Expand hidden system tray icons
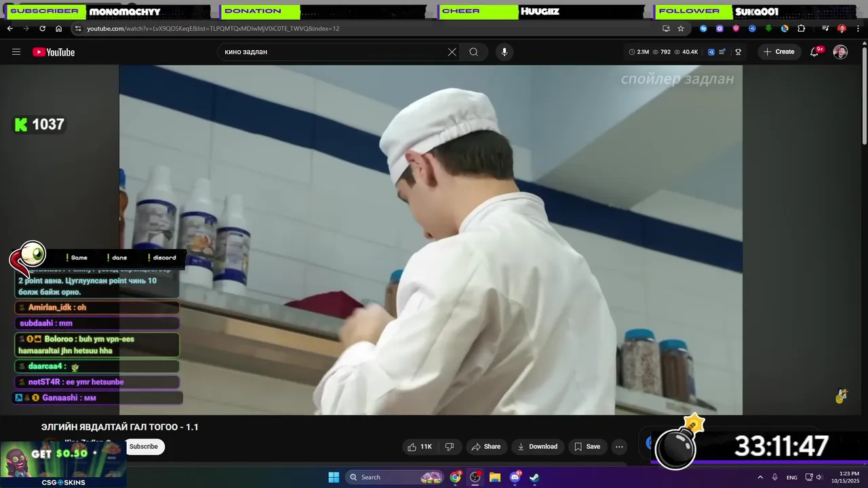This screenshot has height=488, width=868. tap(760, 477)
